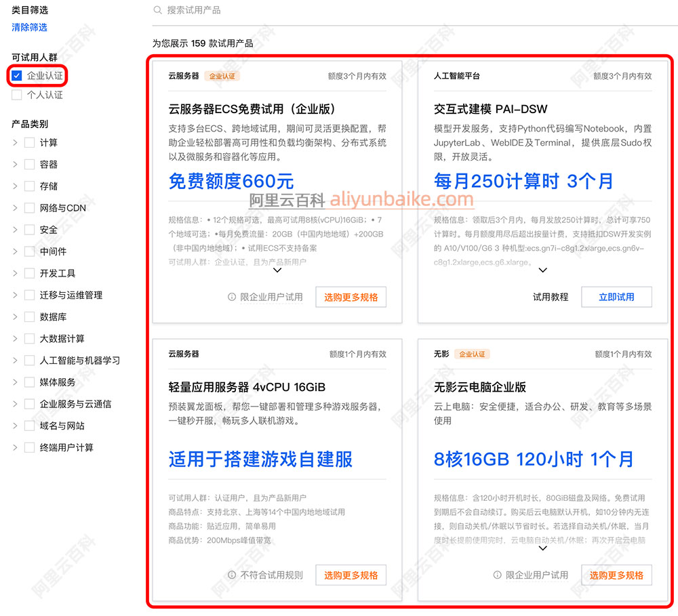Click the 不符合试用规则 text
The image size is (678, 616).
coord(272,575)
